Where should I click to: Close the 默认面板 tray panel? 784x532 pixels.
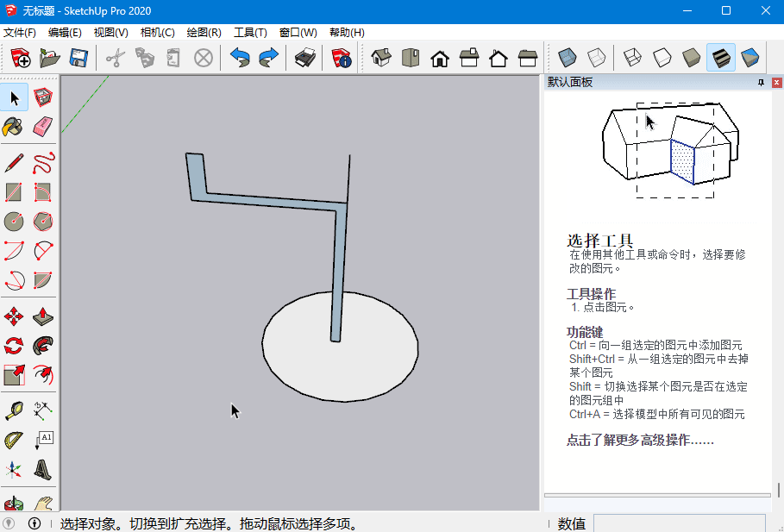point(775,83)
